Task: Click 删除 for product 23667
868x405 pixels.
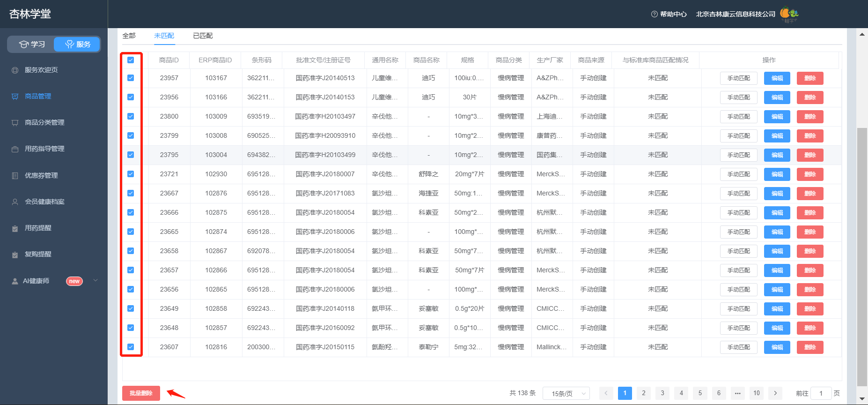Action: click(x=810, y=194)
